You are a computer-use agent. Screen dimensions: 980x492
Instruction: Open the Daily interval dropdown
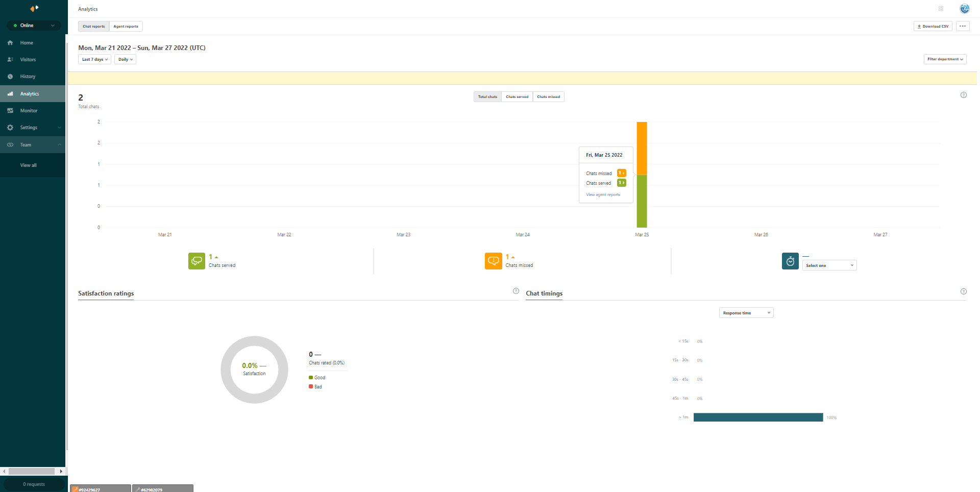pyautogui.click(x=125, y=60)
